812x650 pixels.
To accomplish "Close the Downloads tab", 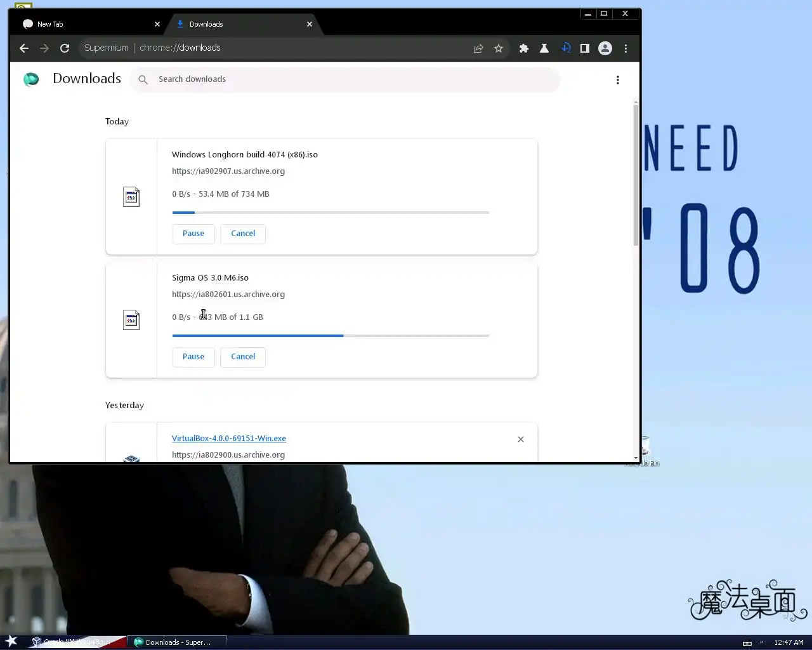I will pyautogui.click(x=310, y=24).
